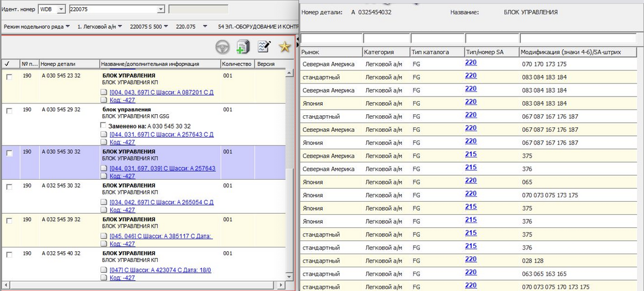Click the steering wheel icon in toolbar
The height and width of the screenshot is (291, 644).
[x=223, y=47]
